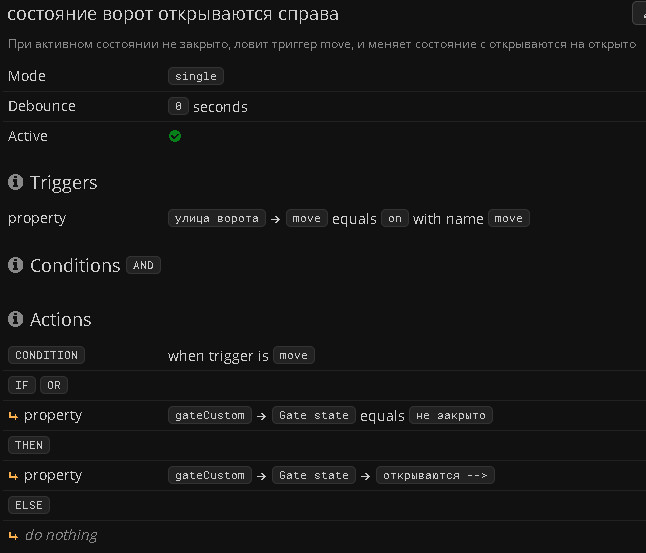Click the arrow icon before 'do nothing'
Image resolution: width=646 pixels, height=553 pixels.
[13, 535]
